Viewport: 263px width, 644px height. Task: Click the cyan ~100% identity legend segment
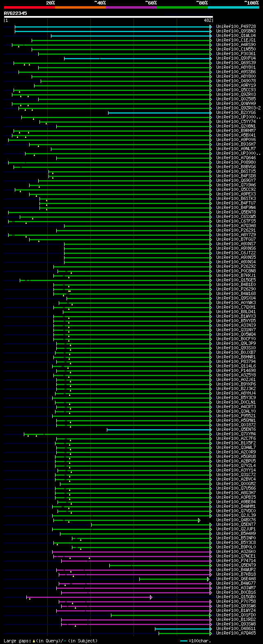[x=233, y=7]
